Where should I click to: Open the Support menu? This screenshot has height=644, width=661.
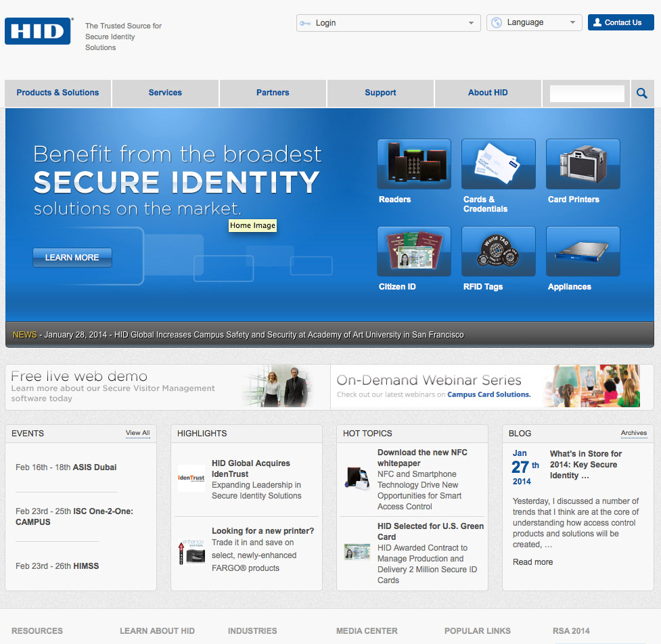click(380, 93)
